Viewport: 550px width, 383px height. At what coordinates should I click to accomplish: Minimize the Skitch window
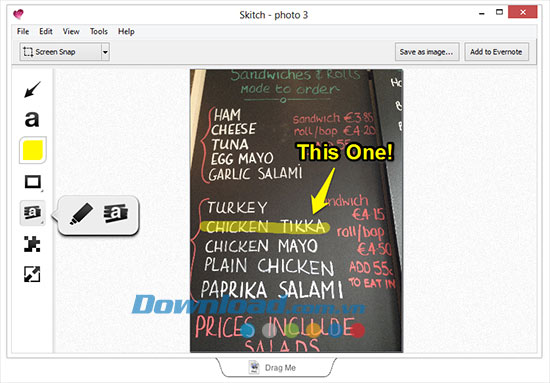pos(482,13)
